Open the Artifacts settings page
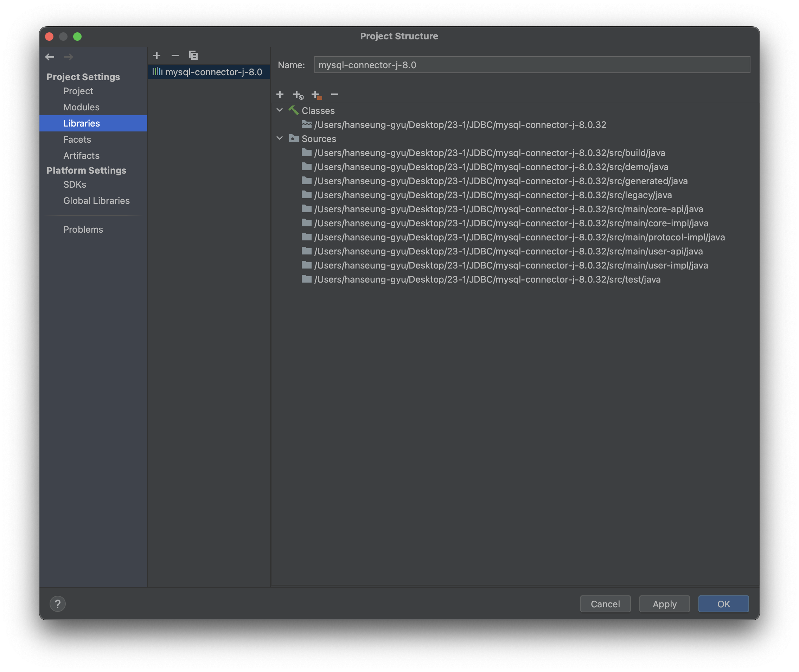 point(81,155)
